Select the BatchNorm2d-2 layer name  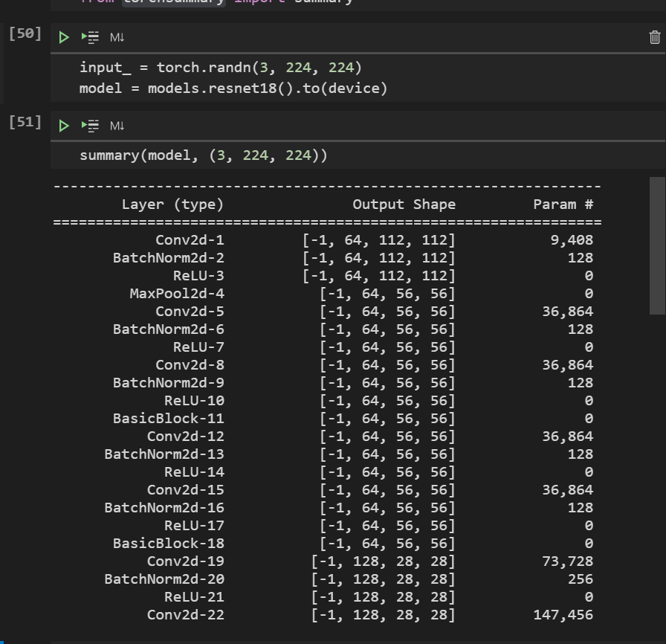coord(168,258)
